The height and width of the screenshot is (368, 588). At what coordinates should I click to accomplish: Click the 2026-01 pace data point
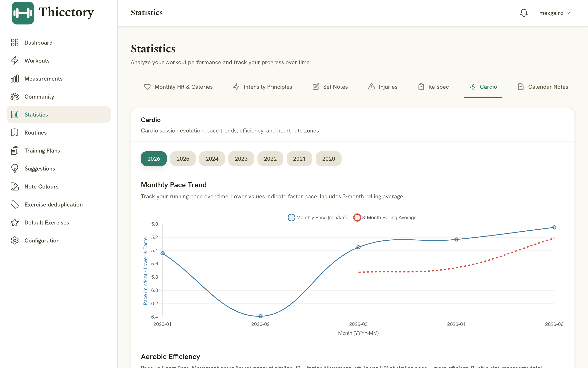(x=163, y=253)
